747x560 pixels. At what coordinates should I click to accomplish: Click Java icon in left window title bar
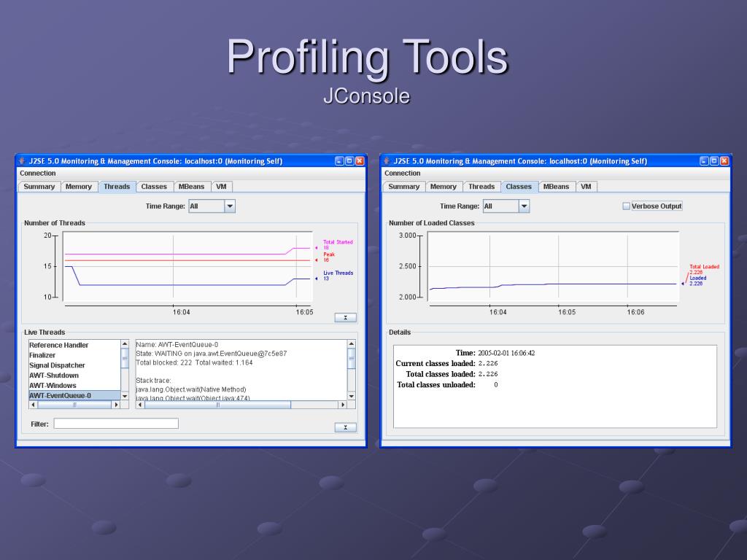tap(22, 161)
